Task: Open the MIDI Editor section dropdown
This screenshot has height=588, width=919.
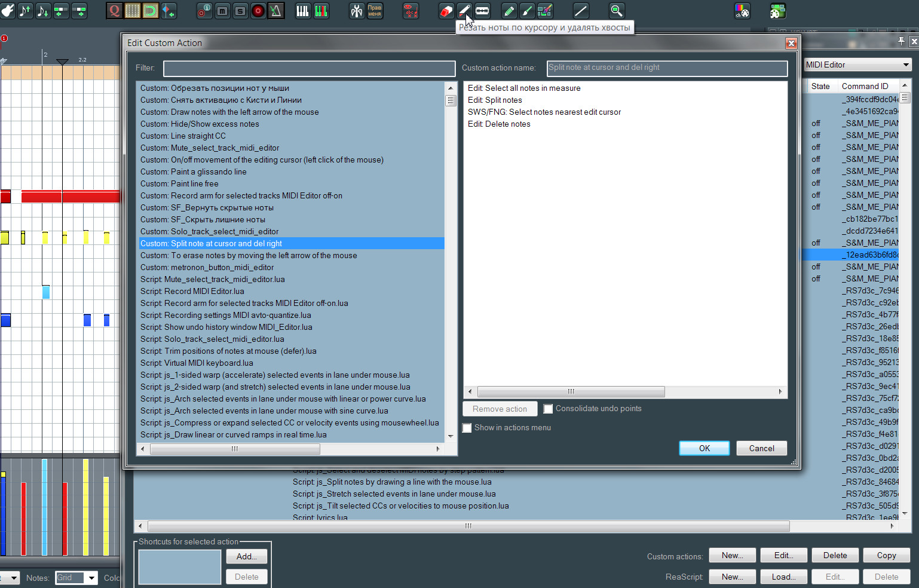Action: click(x=857, y=65)
